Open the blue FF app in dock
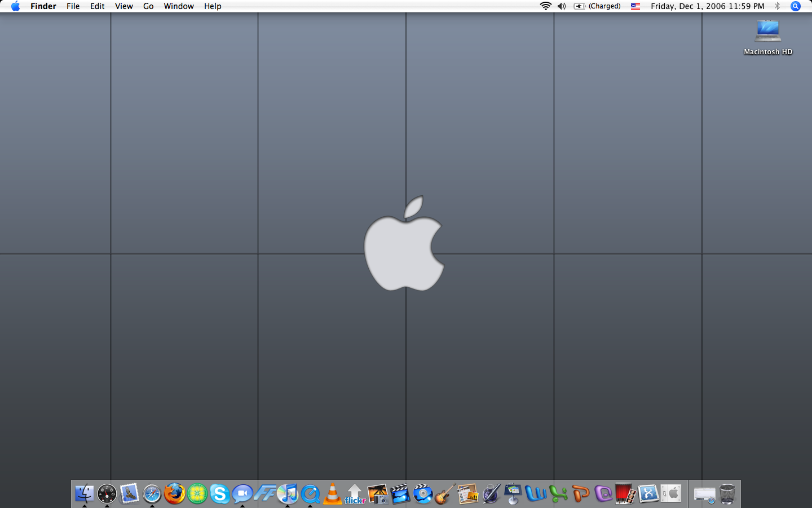The image size is (812, 508). (x=265, y=494)
